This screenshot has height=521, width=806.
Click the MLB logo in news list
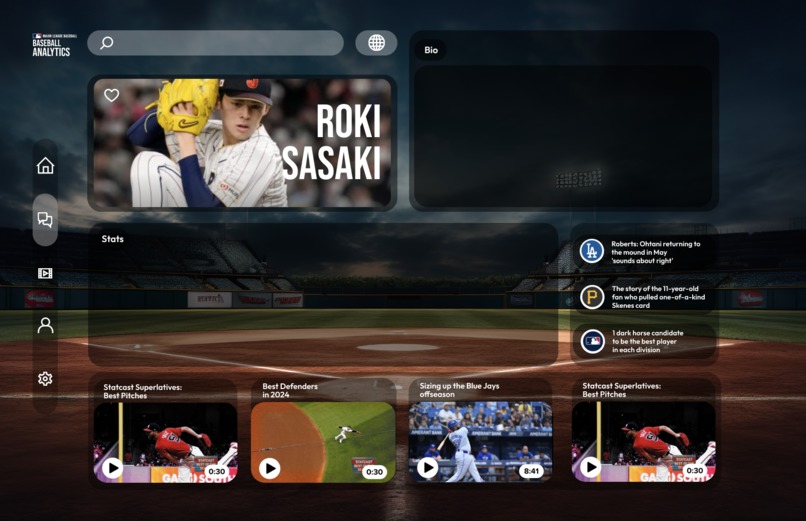[x=593, y=341]
